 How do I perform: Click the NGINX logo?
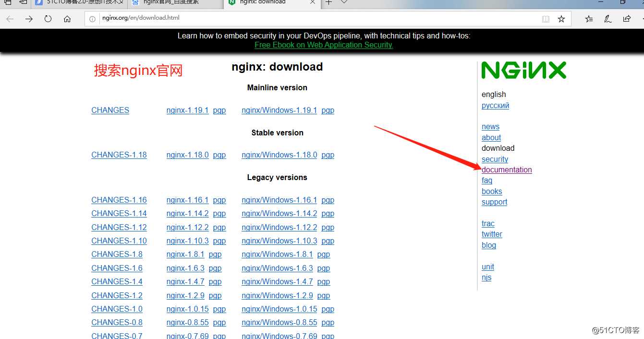pyautogui.click(x=524, y=70)
